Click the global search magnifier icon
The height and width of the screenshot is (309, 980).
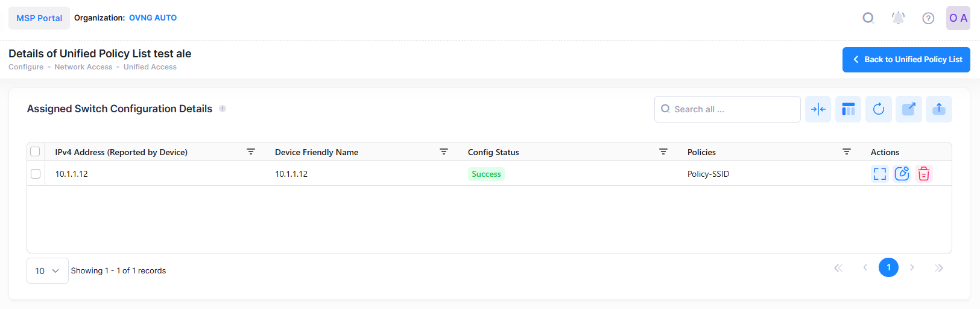pyautogui.click(x=868, y=18)
